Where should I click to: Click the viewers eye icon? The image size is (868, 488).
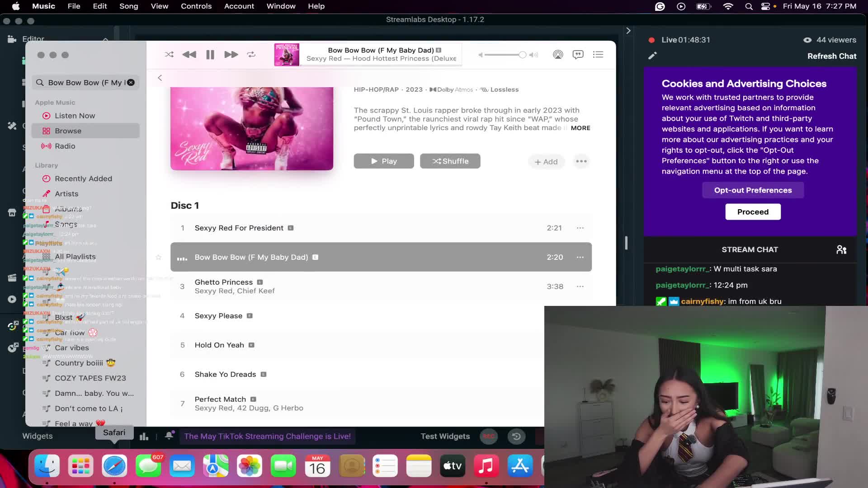(x=807, y=40)
